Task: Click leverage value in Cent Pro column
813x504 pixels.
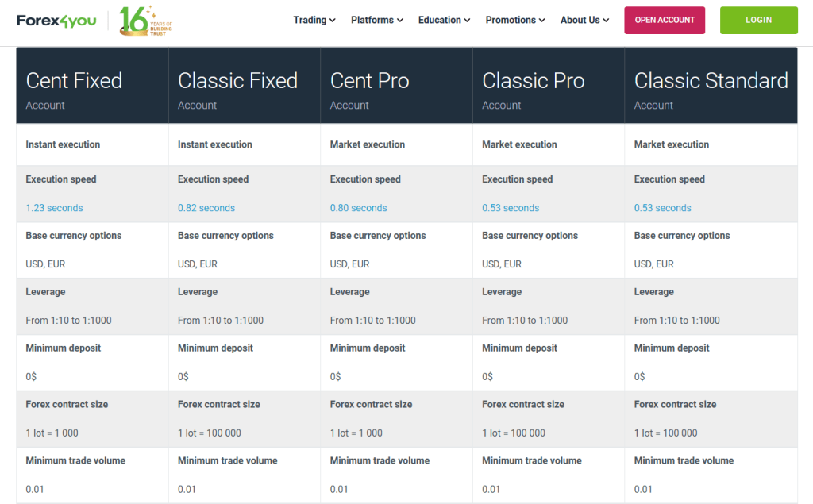Action: (x=373, y=321)
